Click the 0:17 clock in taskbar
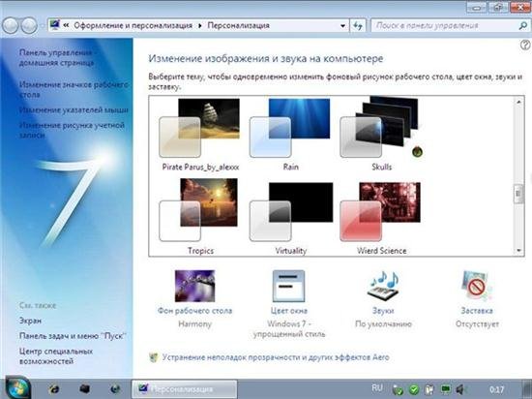The image size is (532, 399). coord(496,389)
